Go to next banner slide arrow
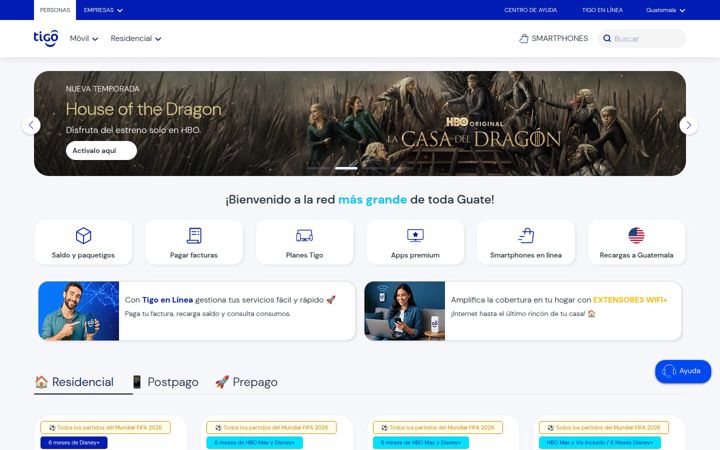Viewport: 720px width, 450px height. click(688, 125)
